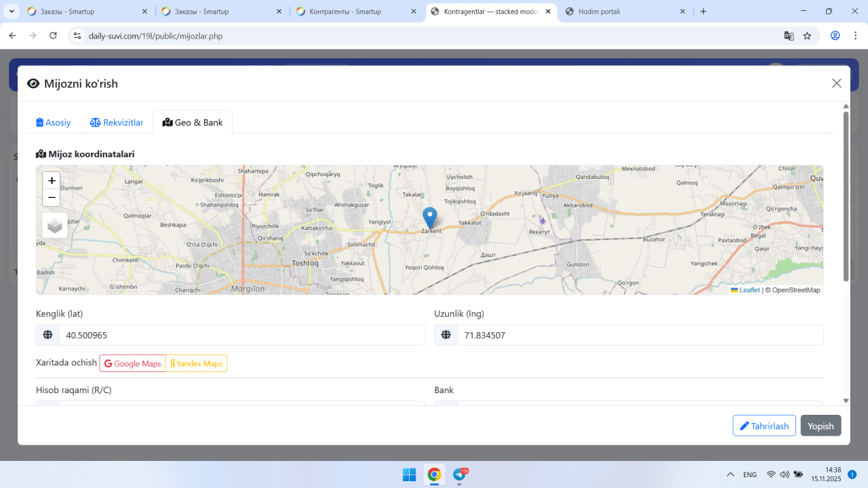The image size is (868, 488).
Task: Click the blue location marker pin
Action: (x=429, y=218)
